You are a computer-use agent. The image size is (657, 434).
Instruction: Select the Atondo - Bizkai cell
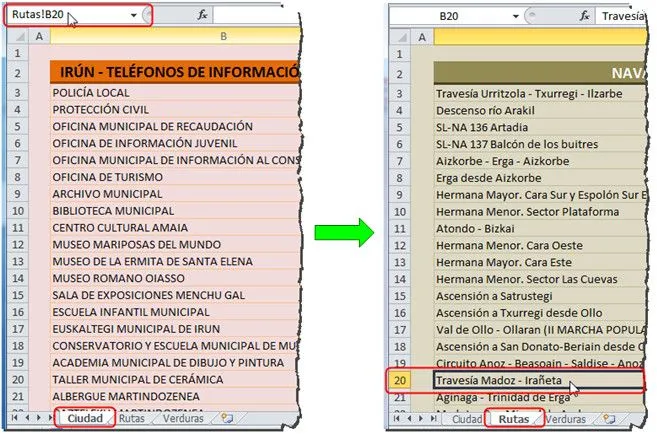coord(540,228)
